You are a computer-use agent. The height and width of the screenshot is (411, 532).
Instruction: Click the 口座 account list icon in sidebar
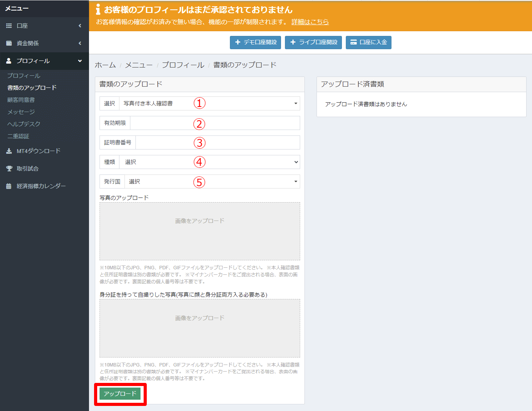click(x=9, y=25)
